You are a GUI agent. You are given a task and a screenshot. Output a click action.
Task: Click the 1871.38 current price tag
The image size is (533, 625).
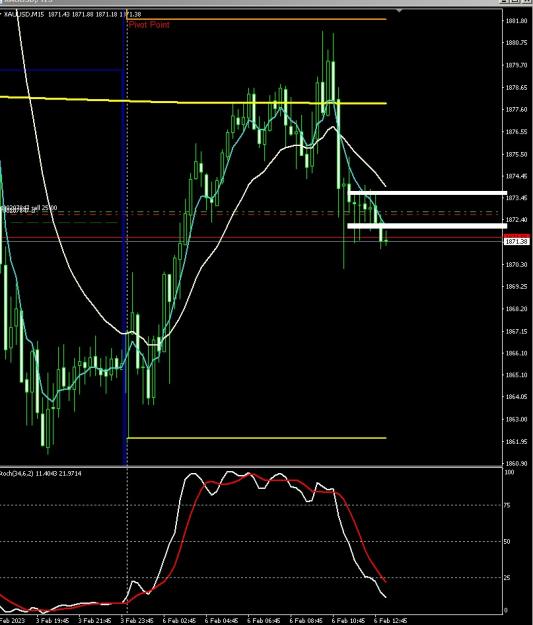pyautogui.click(x=517, y=242)
